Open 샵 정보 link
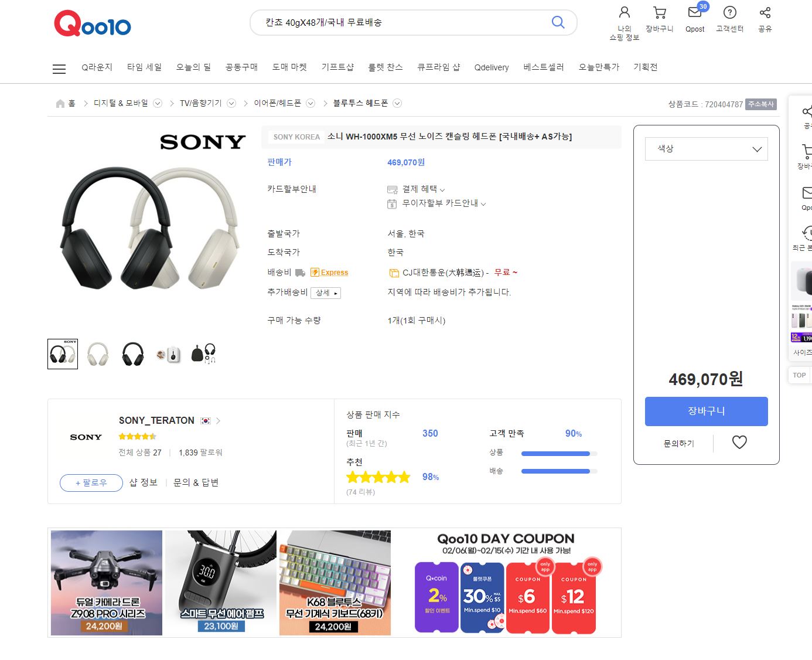This screenshot has height=660, width=812. coord(143,482)
